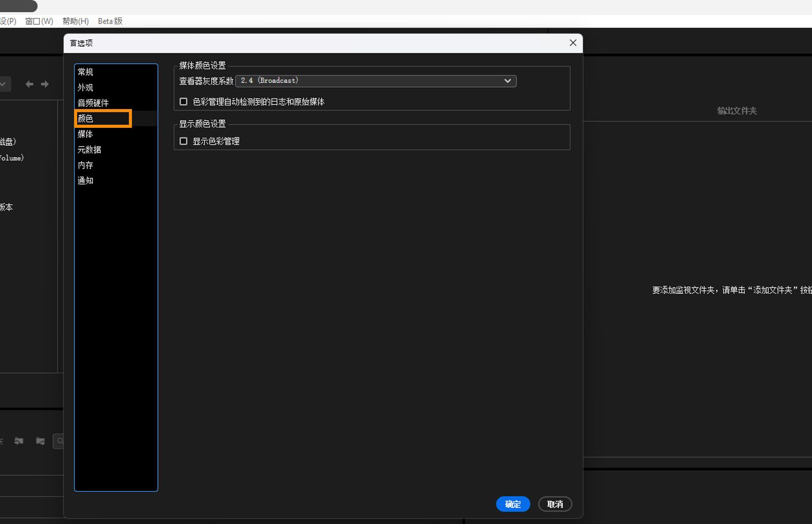Cancel the dialog with the 取消 button
The image size is (812, 524).
click(555, 504)
